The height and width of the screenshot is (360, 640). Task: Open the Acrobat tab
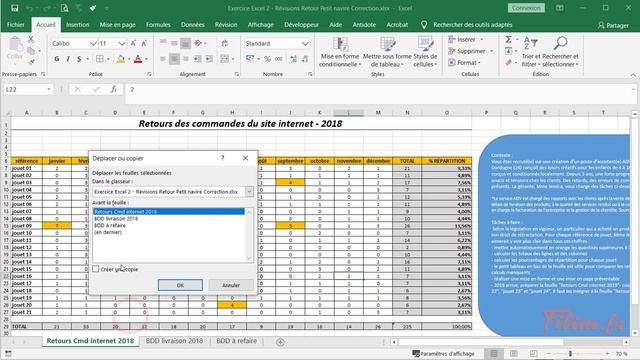pyautogui.click(x=397, y=25)
